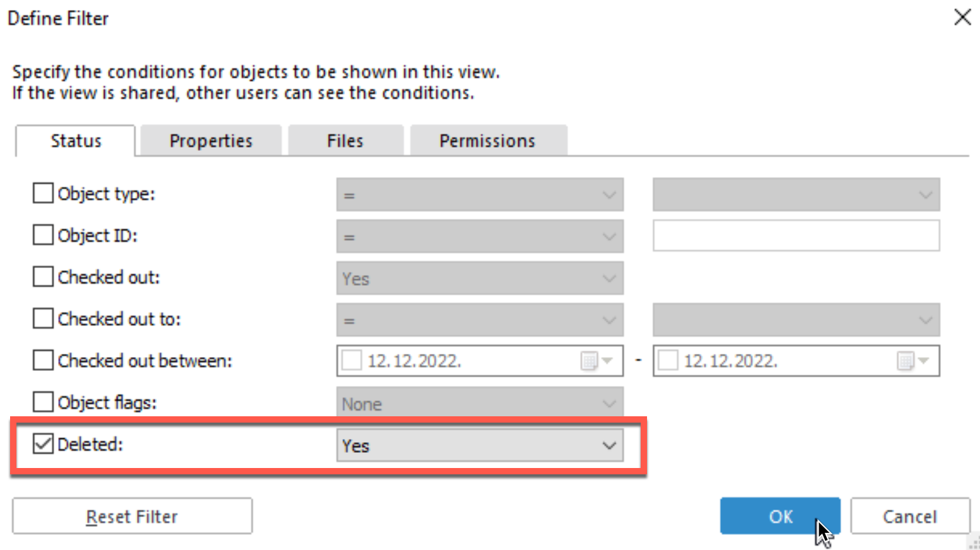The image size is (980, 550).
Task: Click the Object ID value text field
Action: pyautogui.click(x=796, y=235)
